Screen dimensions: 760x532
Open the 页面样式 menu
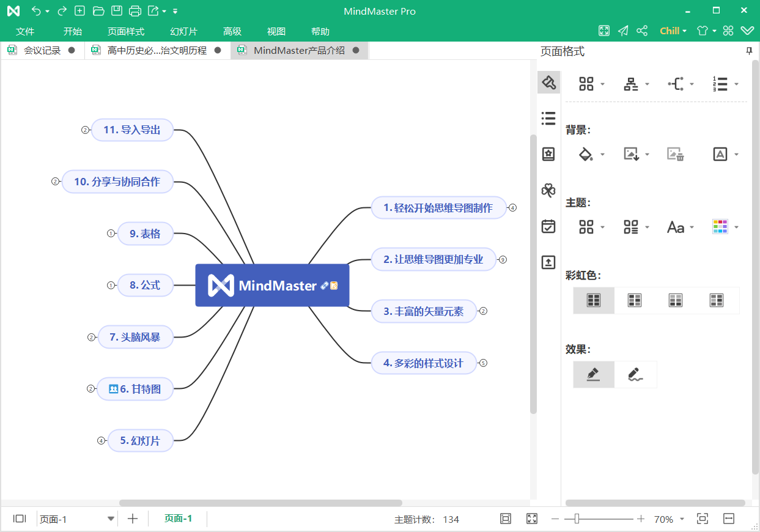click(126, 32)
